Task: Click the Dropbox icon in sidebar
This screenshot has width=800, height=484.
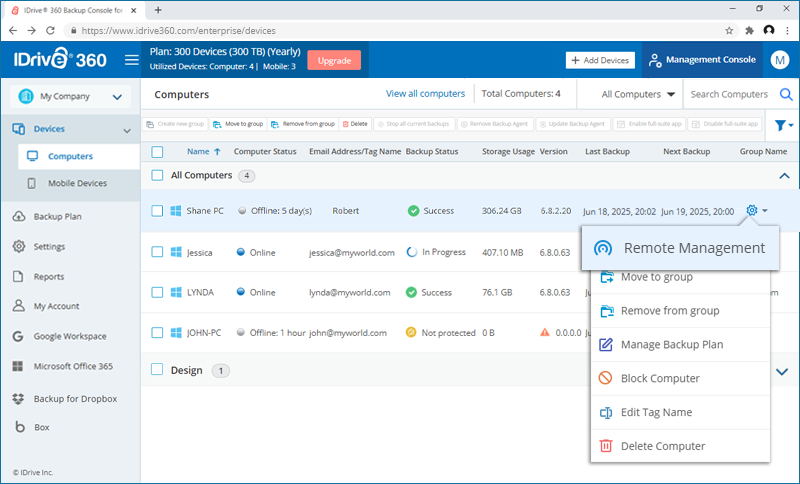Action: [18, 398]
